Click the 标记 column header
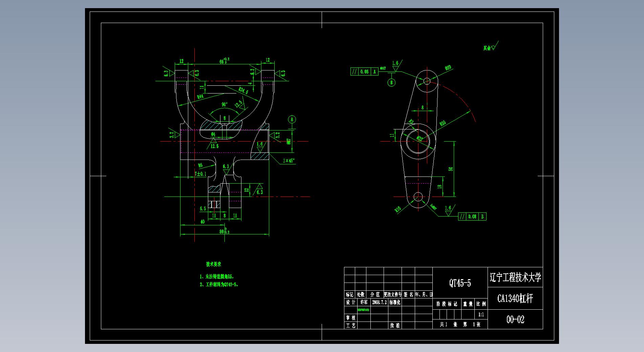644x352 pixels. tap(349, 294)
